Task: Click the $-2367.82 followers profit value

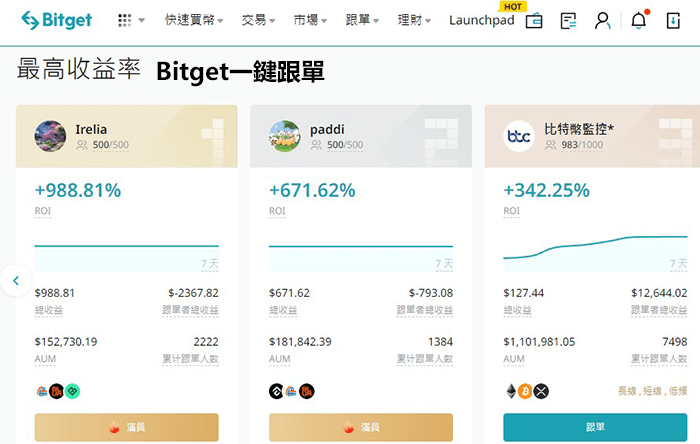Action: point(193,293)
